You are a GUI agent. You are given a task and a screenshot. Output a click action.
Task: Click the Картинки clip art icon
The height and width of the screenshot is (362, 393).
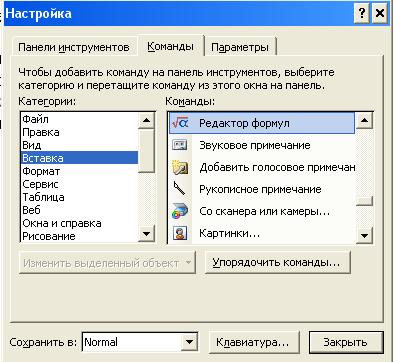180,233
